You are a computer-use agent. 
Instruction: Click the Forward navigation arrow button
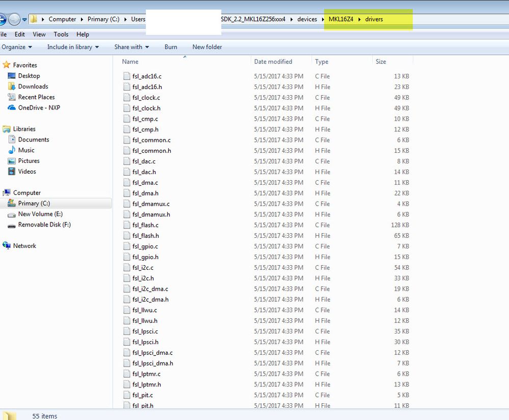[x=14, y=19]
